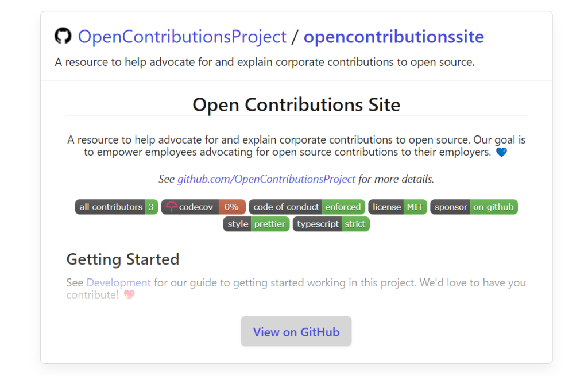Click the code of conduct enforced badge
This screenshot has height=376, width=588.
click(x=307, y=207)
